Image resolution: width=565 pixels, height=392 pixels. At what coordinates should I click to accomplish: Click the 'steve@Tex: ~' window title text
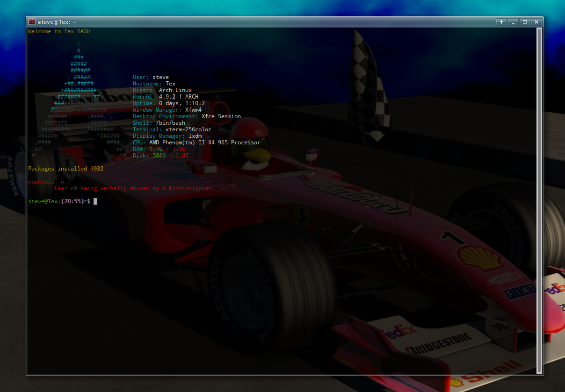(x=57, y=22)
